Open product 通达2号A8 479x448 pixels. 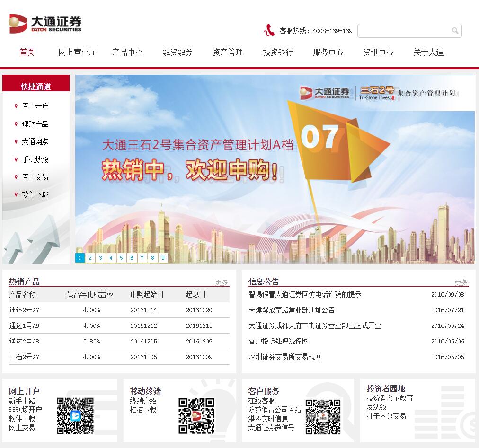coord(24,341)
